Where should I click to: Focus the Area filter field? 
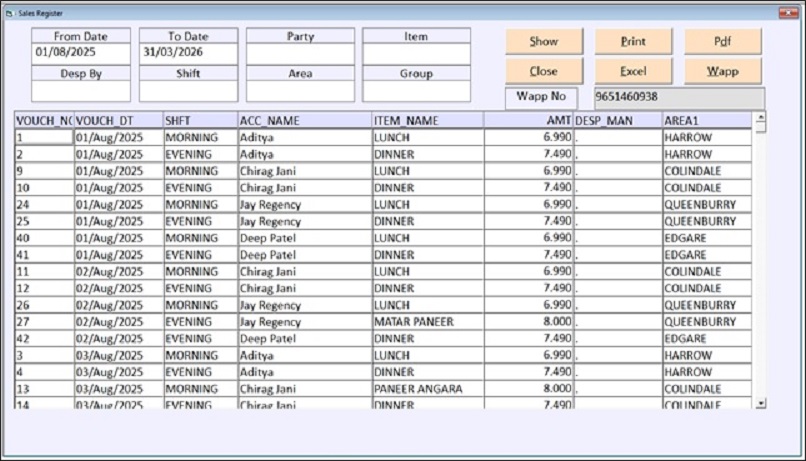pyautogui.click(x=300, y=91)
